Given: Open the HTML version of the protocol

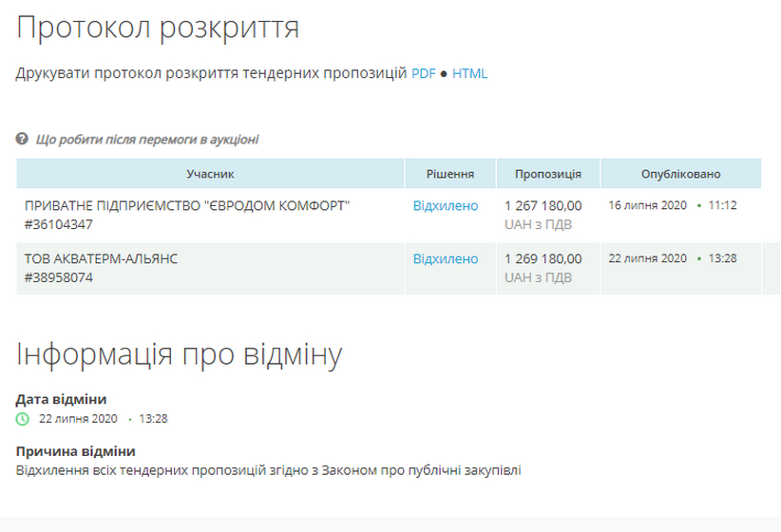Looking at the screenshot, I should point(469,73).
